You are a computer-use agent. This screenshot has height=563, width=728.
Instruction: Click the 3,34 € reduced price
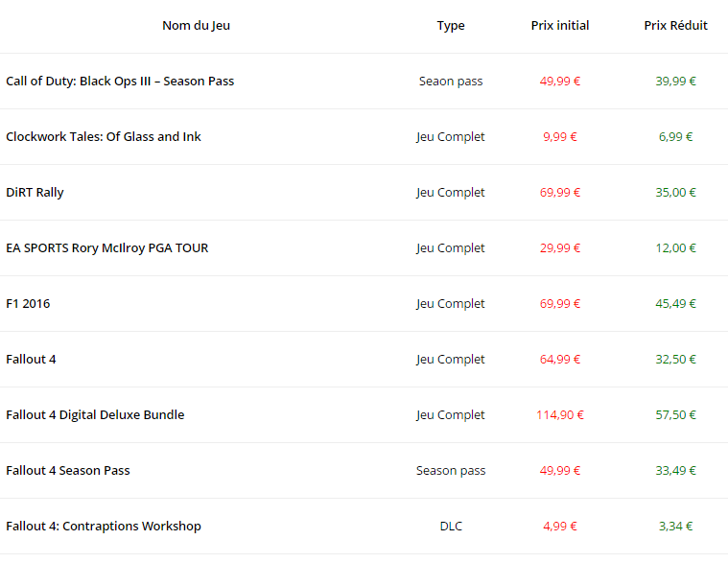pos(675,527)
